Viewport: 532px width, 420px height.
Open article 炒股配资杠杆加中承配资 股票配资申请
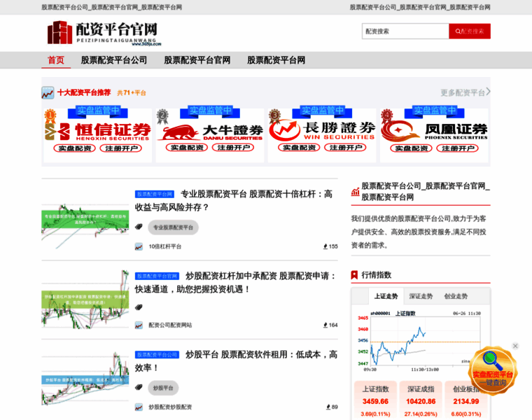[235, 282]
